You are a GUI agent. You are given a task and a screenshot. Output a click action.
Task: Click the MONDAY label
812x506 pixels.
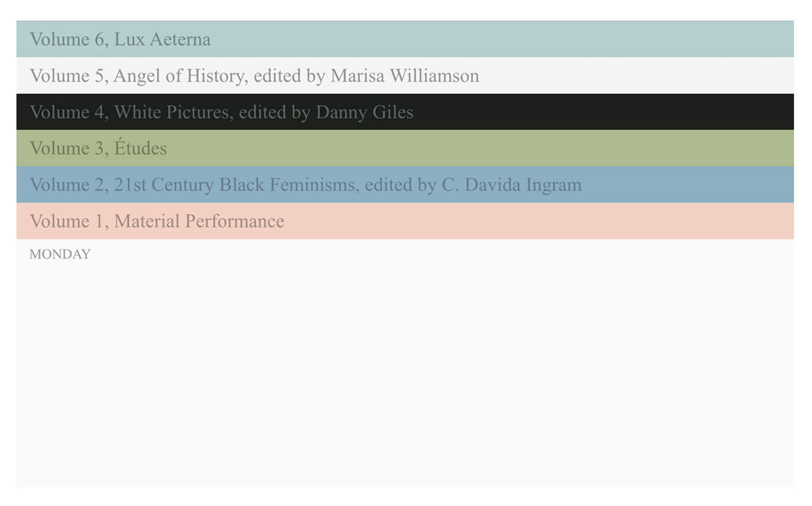(60, 254)
